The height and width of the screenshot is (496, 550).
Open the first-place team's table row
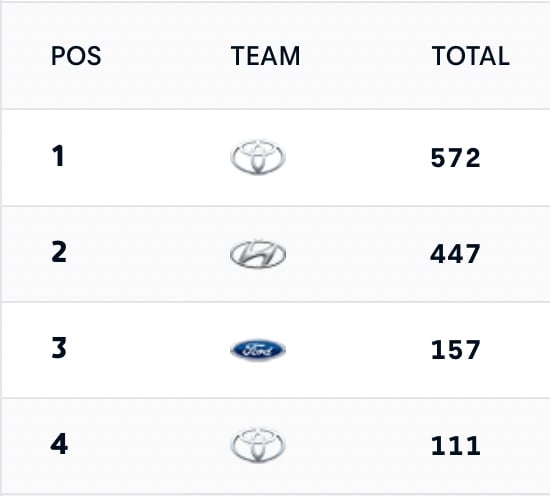tap(276, 157)
